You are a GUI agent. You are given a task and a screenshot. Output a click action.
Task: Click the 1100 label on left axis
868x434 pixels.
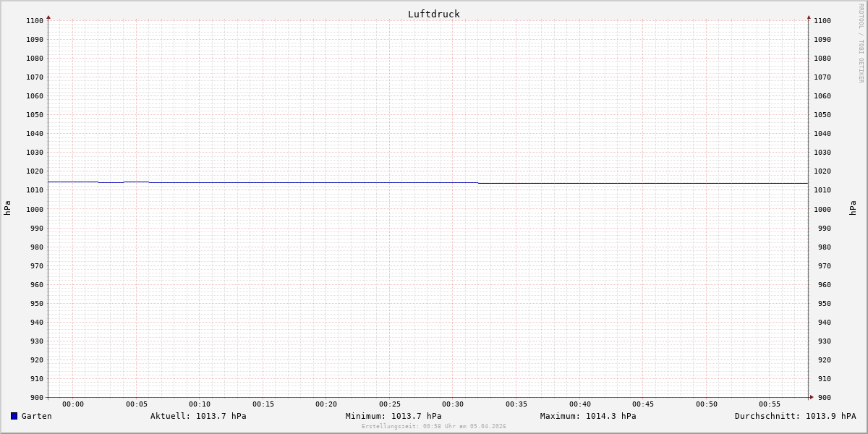pos(35,21)
